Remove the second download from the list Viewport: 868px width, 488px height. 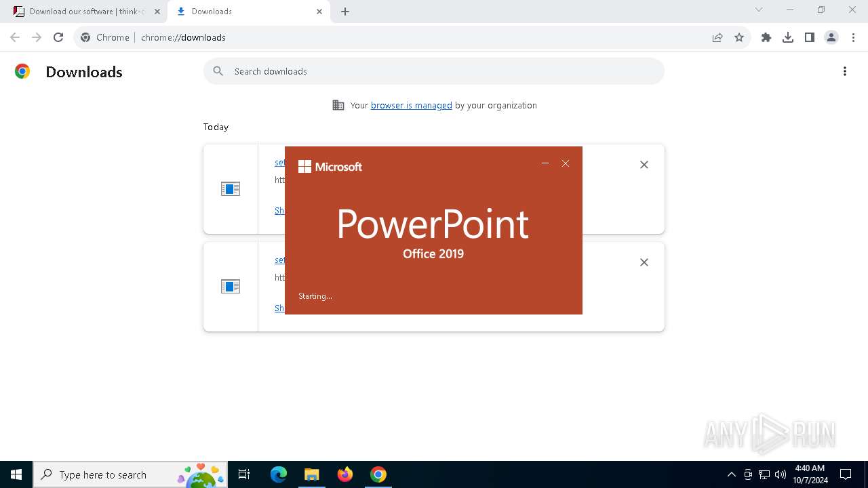[644, 262]
